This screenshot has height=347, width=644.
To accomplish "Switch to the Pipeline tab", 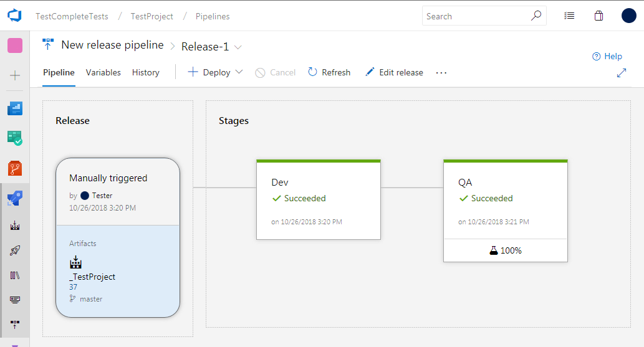I will pyautogui.click(x=59, y=72).
